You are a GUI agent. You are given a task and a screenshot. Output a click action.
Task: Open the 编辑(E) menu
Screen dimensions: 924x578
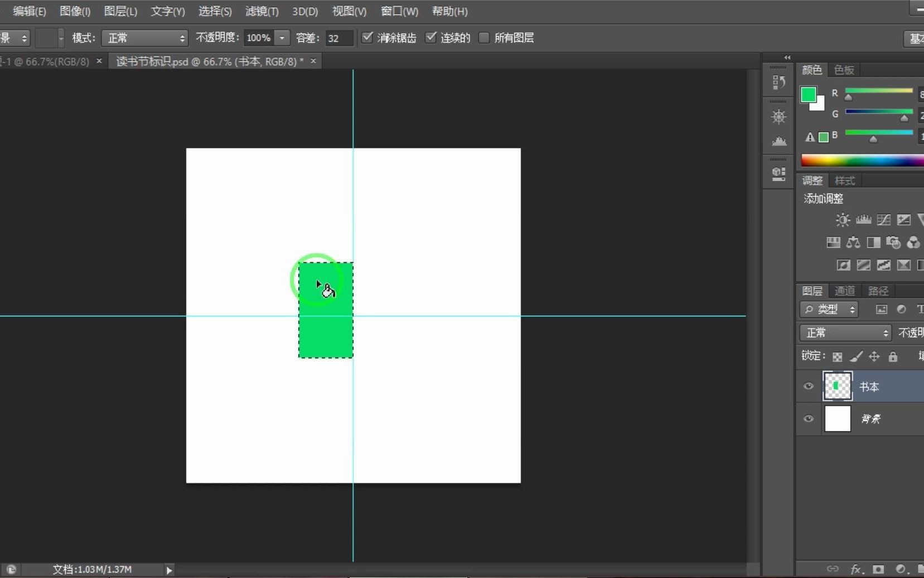click(x=30, y=11)
